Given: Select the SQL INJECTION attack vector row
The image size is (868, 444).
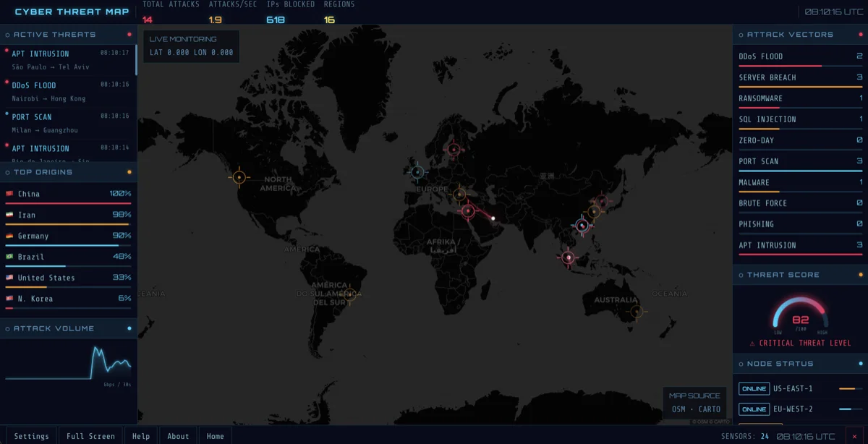Looking at the screenshot, I should click(800, 121).
